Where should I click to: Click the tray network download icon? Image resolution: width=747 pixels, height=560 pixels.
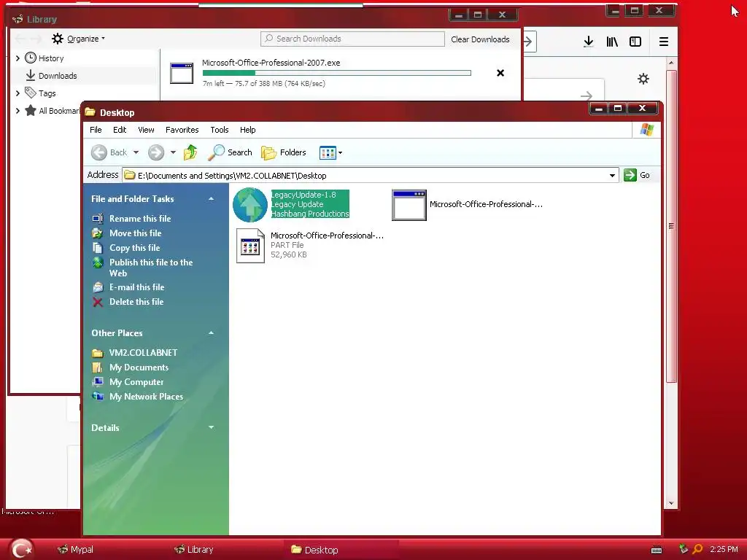click(x=684, y=549)
